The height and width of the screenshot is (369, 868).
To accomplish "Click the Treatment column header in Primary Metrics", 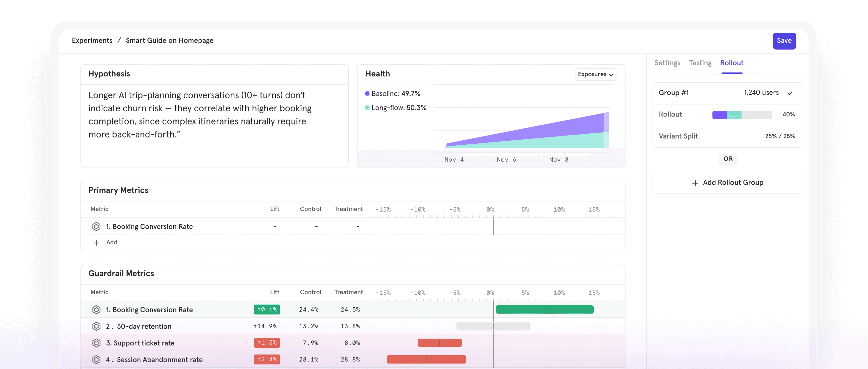I will click(348, 209).
